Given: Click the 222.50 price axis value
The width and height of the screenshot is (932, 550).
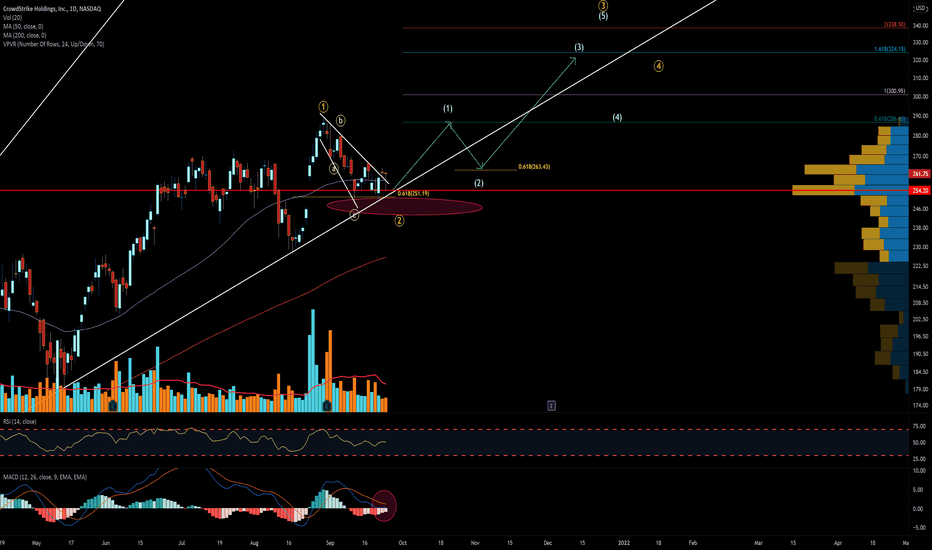Looking at the screenshot, I should pyautogui.click(x=921, y=266).
